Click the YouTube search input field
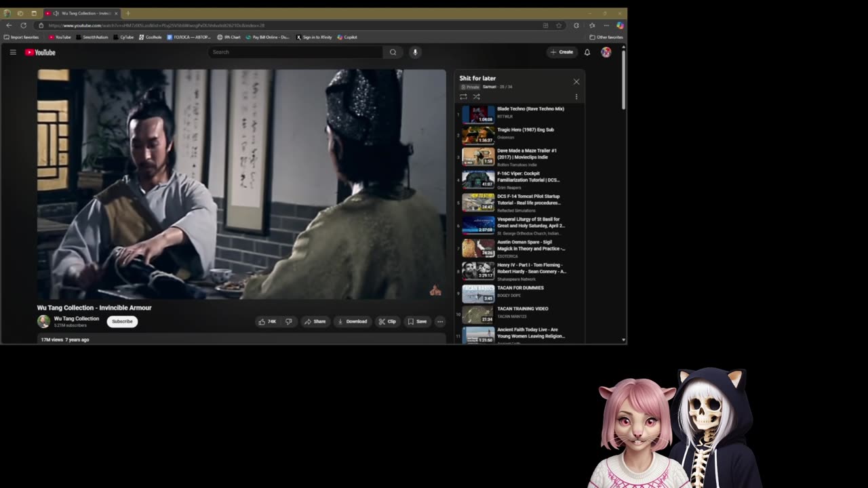 [296, 52]
